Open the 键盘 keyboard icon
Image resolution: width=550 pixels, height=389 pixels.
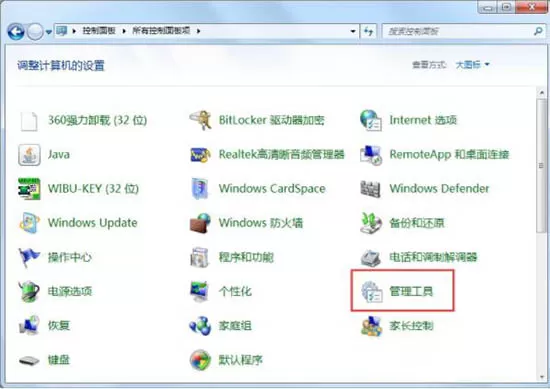[29, 360]
